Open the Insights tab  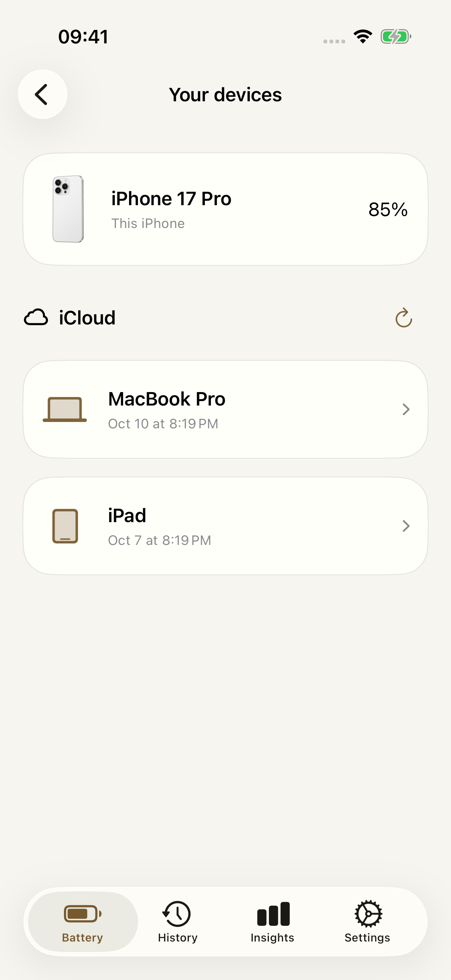273,921
